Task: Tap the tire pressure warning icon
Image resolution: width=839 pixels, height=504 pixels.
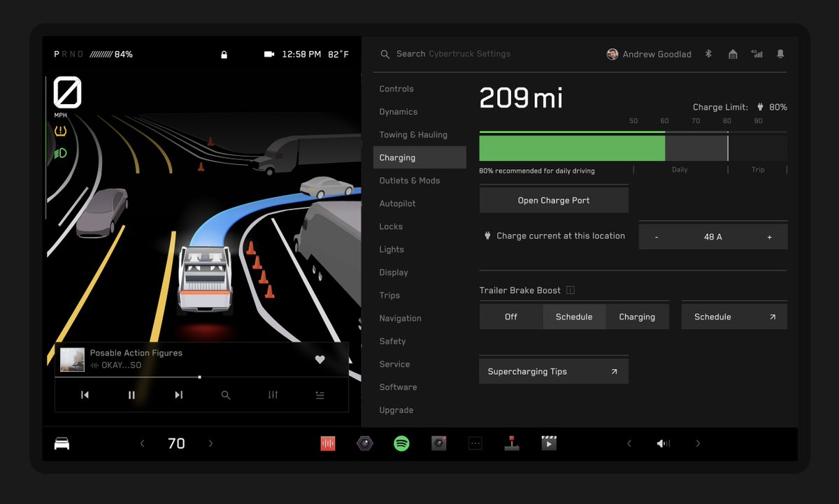Action: 61,131
